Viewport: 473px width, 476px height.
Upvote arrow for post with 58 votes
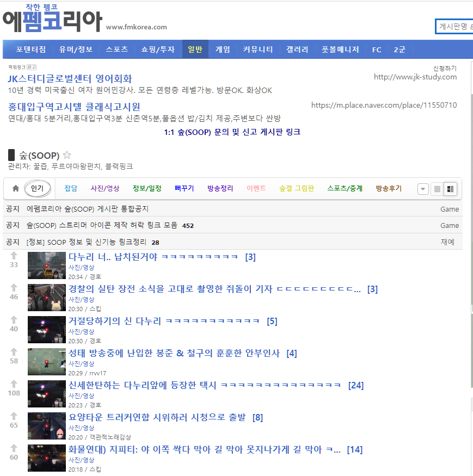pyautogui.click(x=14, y=352)
